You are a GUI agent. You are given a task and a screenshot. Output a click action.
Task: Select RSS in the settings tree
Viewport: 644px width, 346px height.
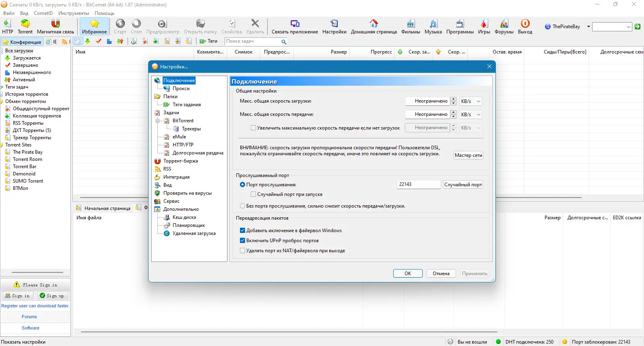pyautogui.click(x=167, y=169)
